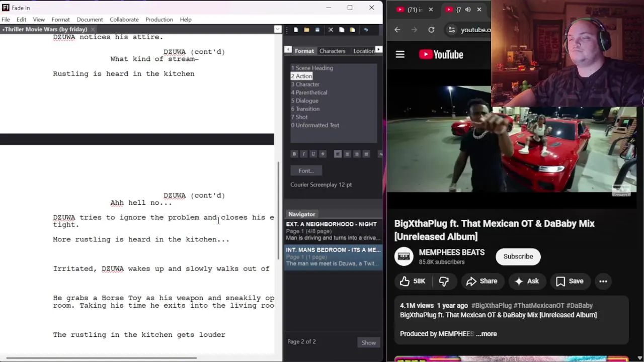
Task: Choose Action element style
Action: click(301, 76)
